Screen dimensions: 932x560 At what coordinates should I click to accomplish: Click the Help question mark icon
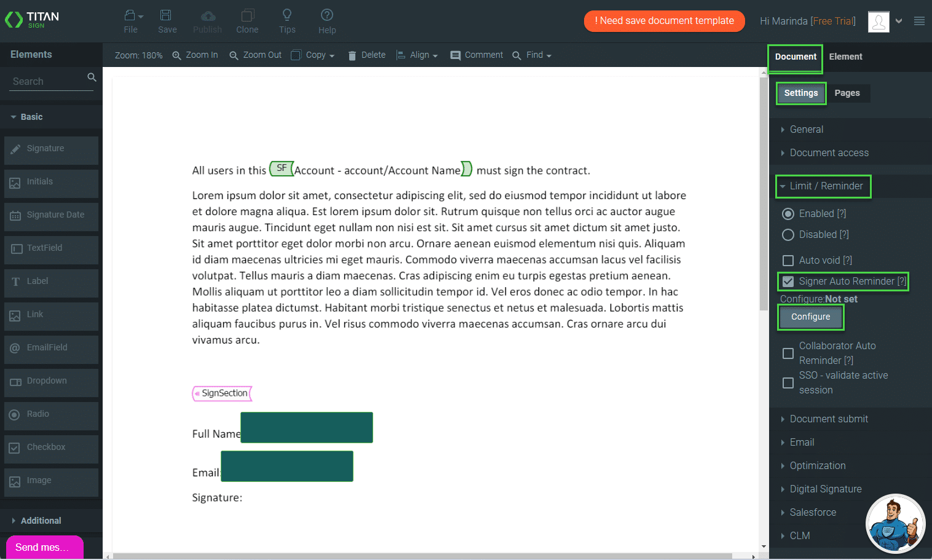click(327, 15)
